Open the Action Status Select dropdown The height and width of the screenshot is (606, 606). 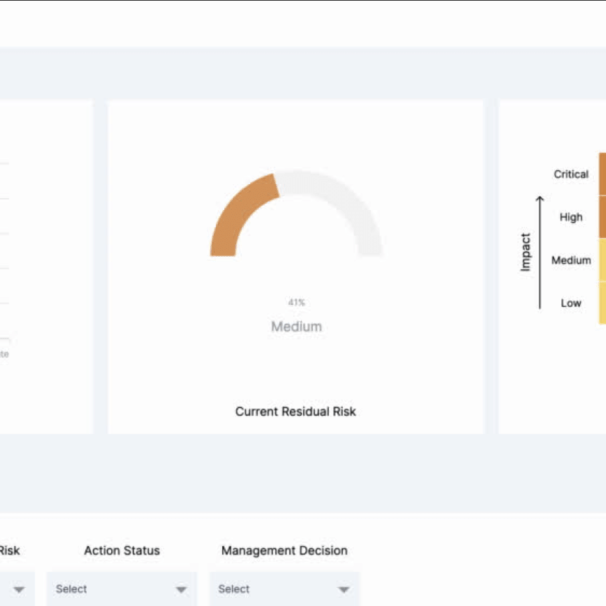(x=121, y=589)
